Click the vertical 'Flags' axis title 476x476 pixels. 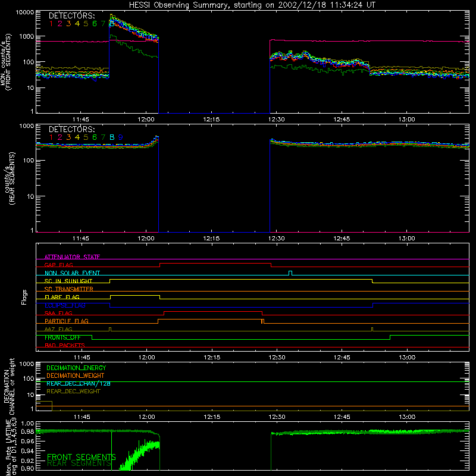coord(24,297)
